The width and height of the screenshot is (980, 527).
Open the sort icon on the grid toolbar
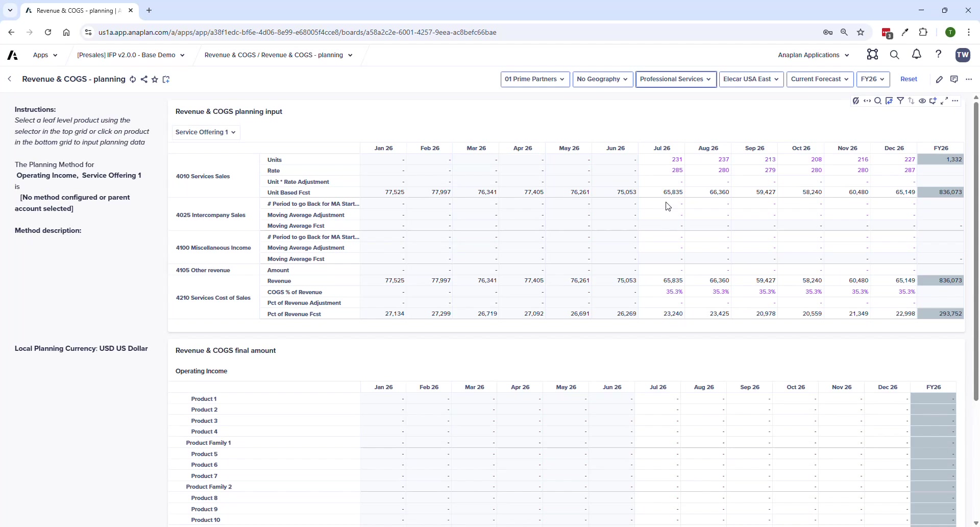point(911,101)
